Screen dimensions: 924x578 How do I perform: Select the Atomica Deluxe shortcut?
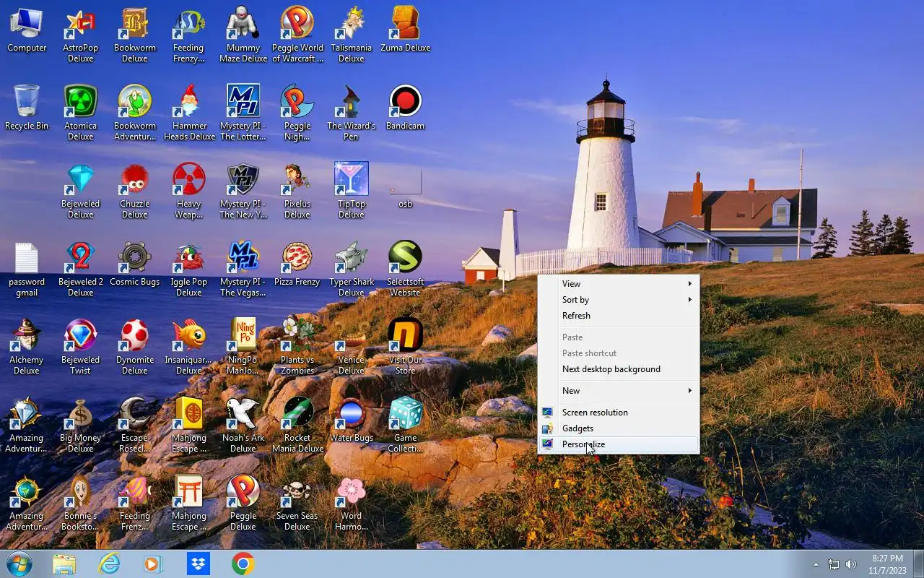tap(81, 113)
